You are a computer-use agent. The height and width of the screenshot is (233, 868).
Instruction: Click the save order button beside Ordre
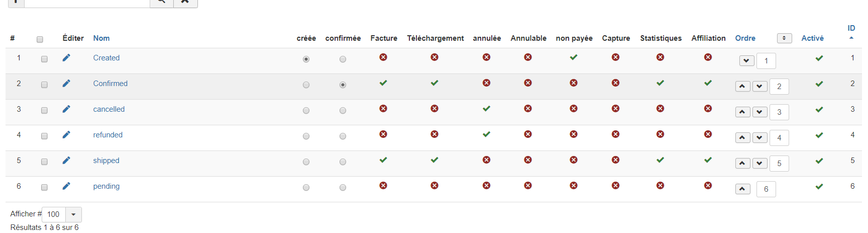(784, 38)
